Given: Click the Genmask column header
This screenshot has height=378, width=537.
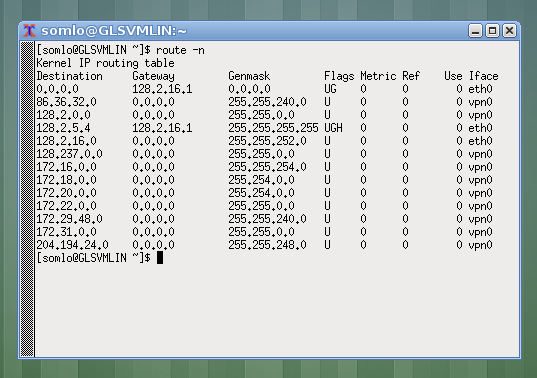Looking at the screenshot, I should click(x=249, y=76).
